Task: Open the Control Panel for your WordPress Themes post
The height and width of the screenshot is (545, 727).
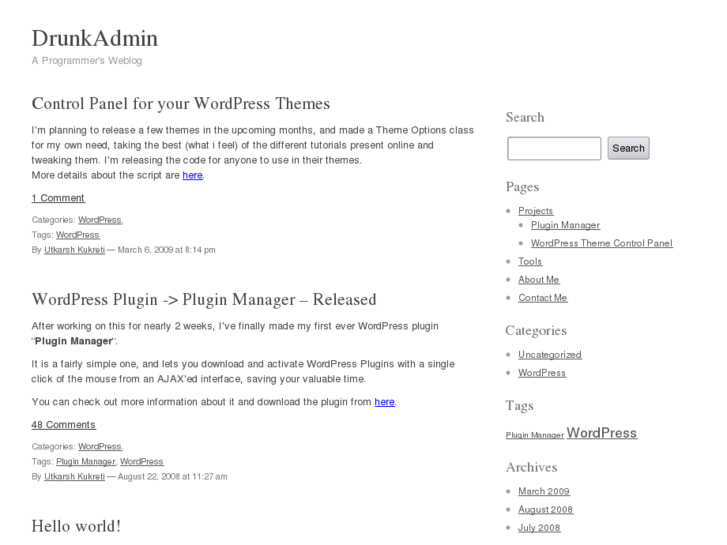Action: click(x=181, y=103)
